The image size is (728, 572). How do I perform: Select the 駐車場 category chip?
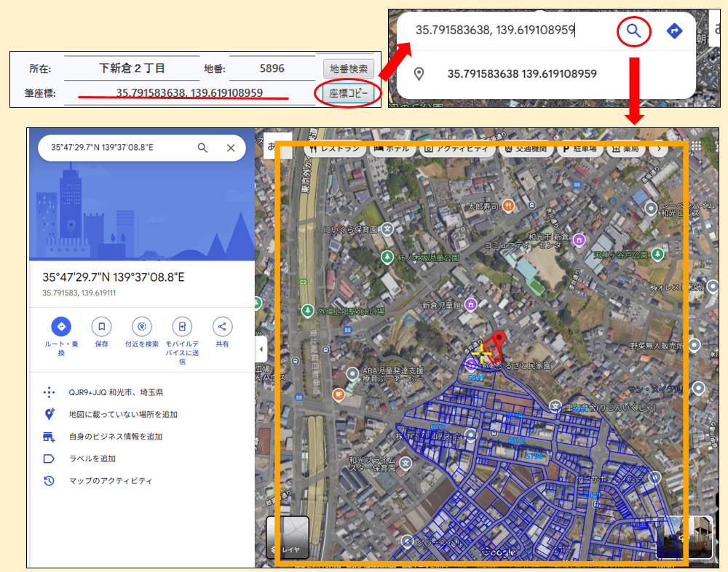(x=579, y=148)
